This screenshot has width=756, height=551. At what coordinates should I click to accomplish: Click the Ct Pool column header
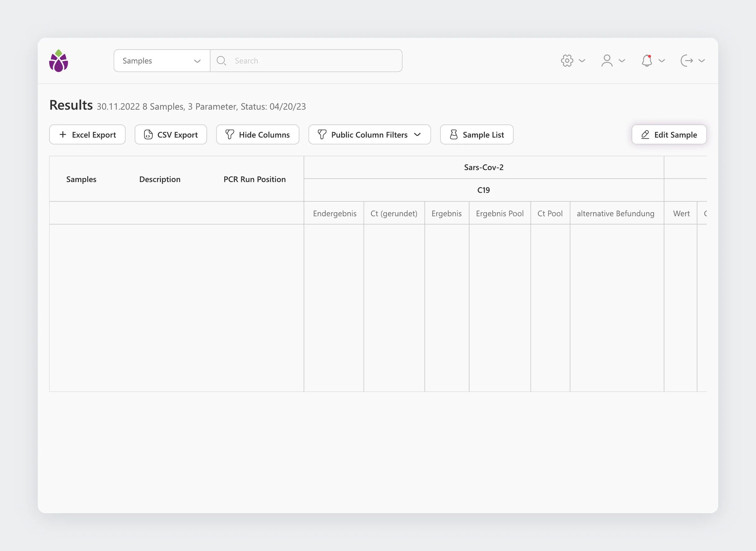click(x=550, y=214)
